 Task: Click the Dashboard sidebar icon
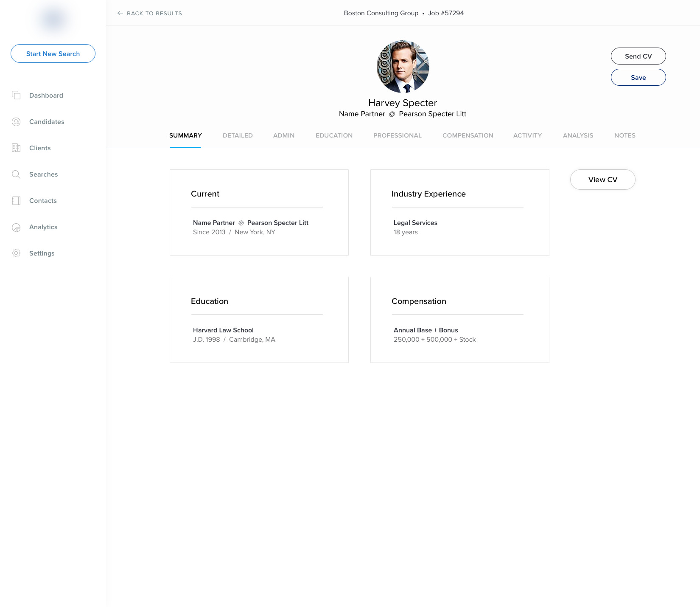(x=16, y=95)
